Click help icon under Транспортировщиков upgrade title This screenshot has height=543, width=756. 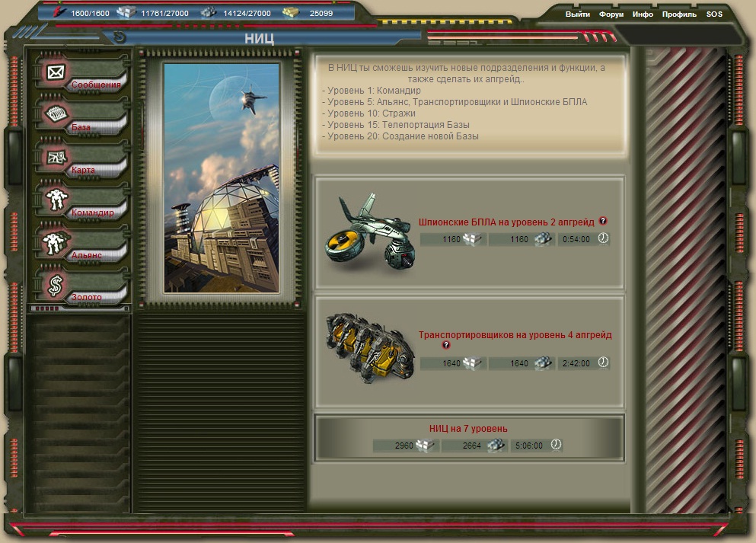447,346
